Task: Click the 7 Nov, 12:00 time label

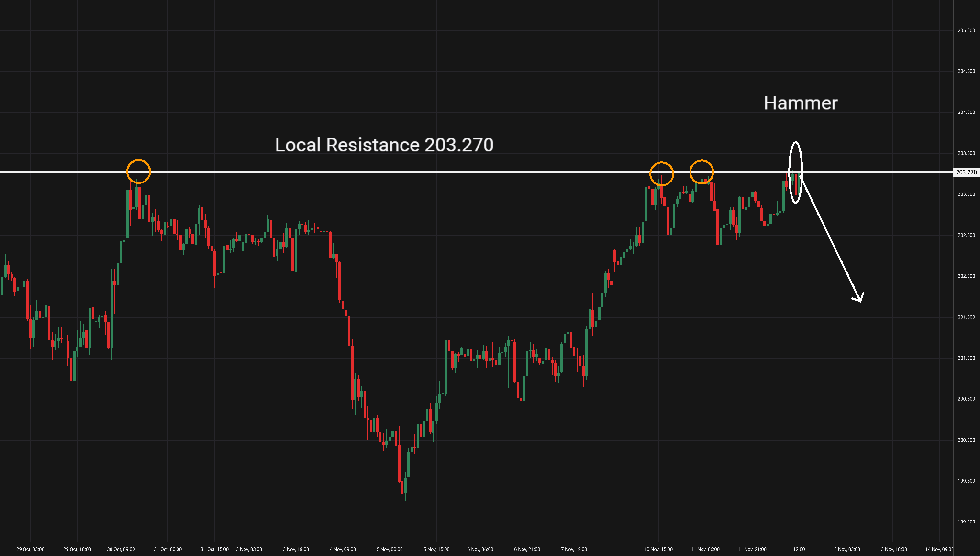Action: tap(574, 549)
